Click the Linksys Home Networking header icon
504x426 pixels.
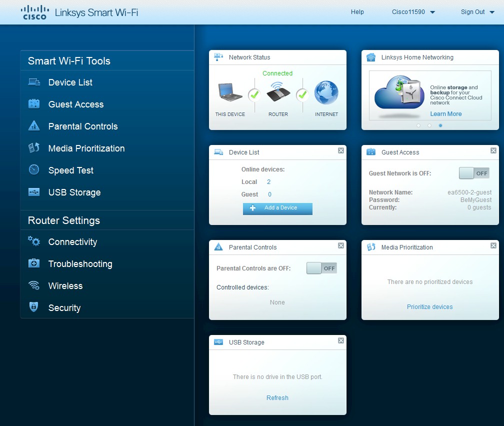tap(371, 57)
